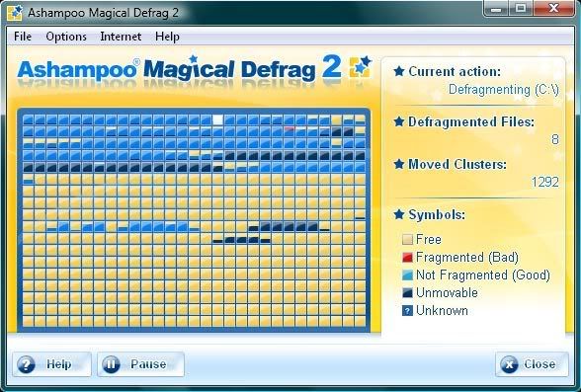Screen dimensions: 581x392
Task: Click the Unknown question mark symbol
Action: (407, 311)
